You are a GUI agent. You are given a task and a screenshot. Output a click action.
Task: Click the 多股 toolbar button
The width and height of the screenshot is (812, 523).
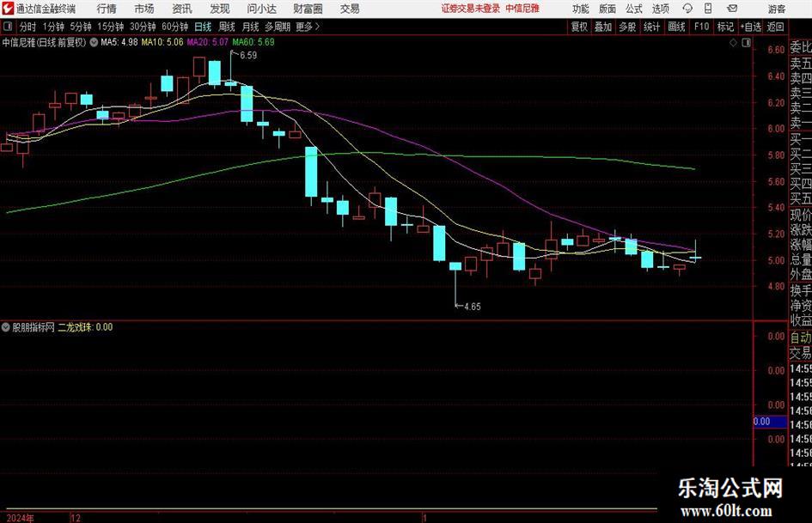[627, 27]
